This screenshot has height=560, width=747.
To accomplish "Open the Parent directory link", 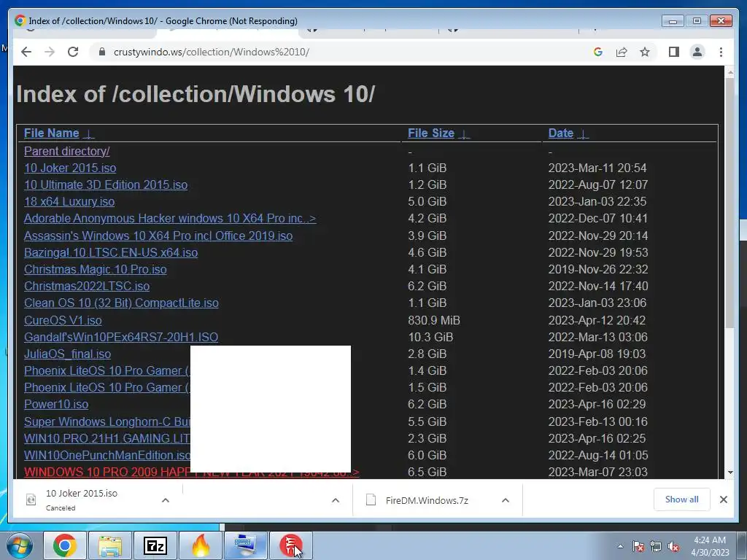I will [x=66, y=152].
